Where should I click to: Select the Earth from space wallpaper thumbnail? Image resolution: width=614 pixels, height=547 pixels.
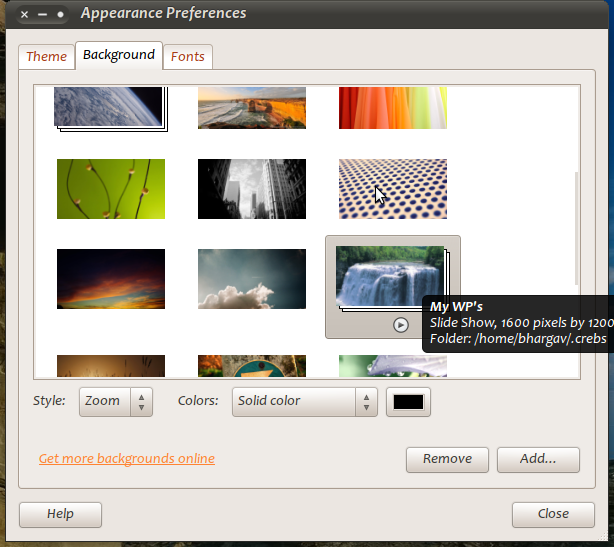(110, 108)
